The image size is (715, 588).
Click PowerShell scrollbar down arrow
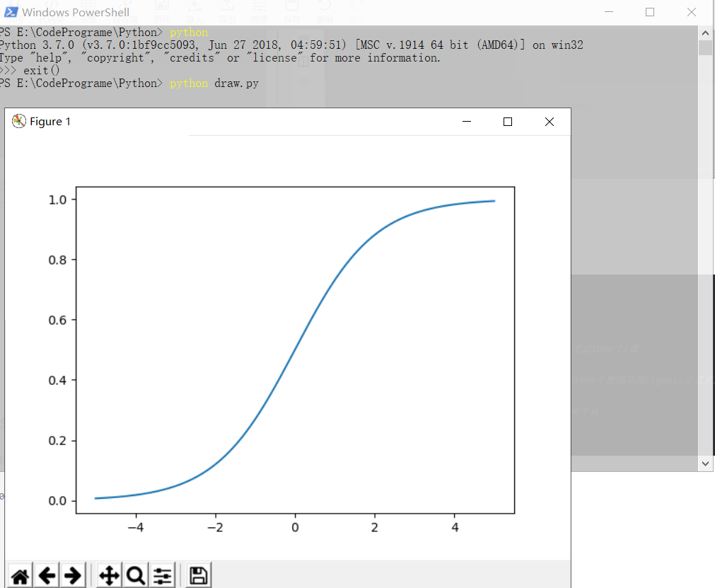pyautogui.click(x=705, y=463)
